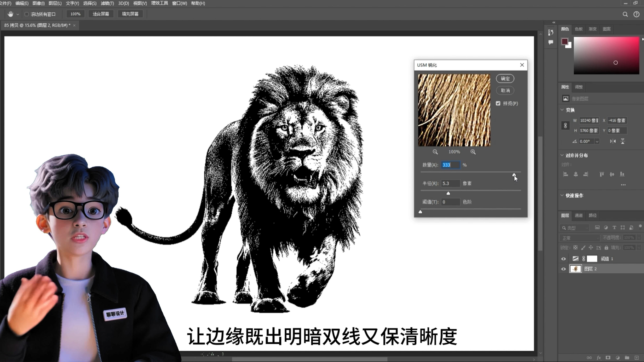Toggle the layer filter on/off switch

pyautogui.click(x=640, y=226)
